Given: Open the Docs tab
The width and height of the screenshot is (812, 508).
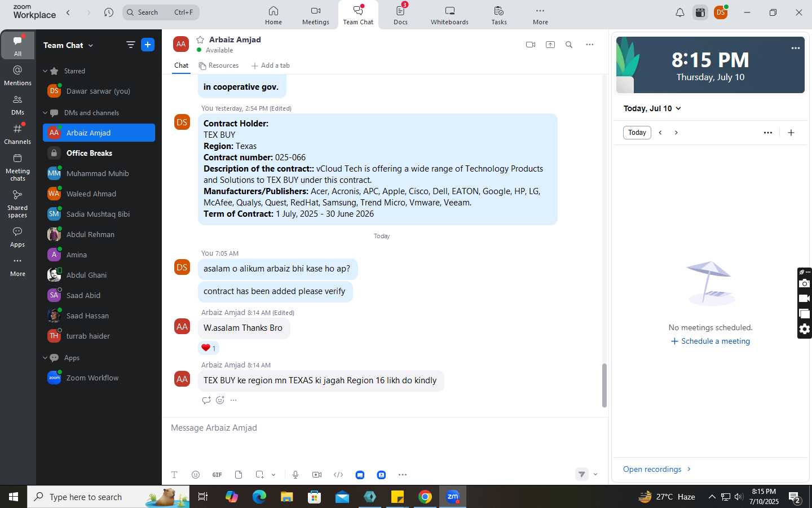Looking at the screenshot, I should (401, 15).
